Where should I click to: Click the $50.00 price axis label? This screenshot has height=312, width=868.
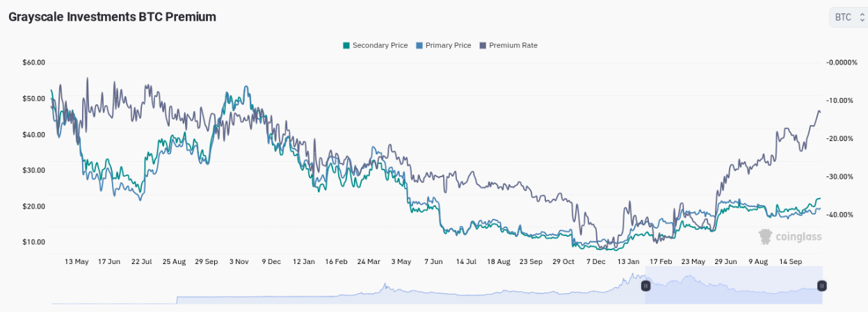[34, 99]
